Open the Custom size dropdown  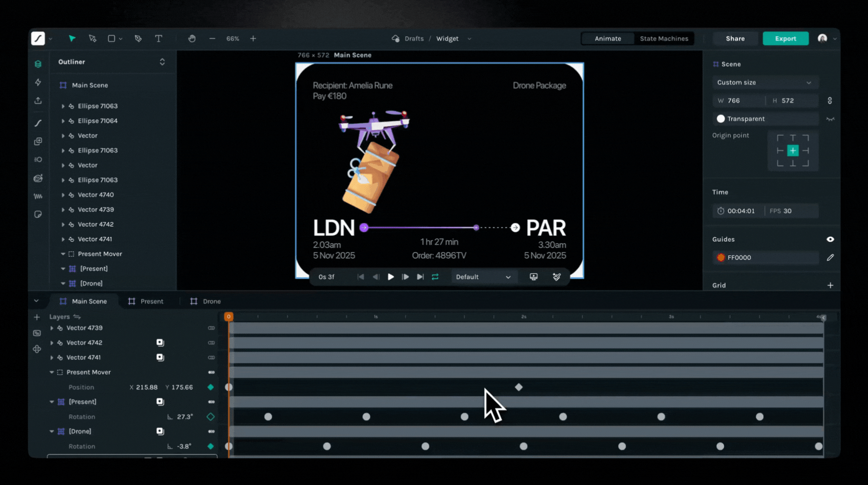point(764,82)
